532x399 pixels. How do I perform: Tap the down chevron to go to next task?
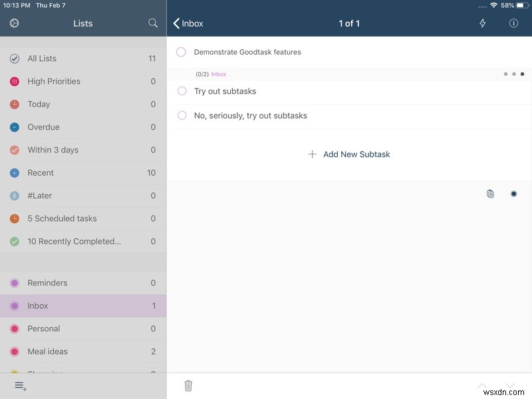pyautogui.click(x=511, y=386)
